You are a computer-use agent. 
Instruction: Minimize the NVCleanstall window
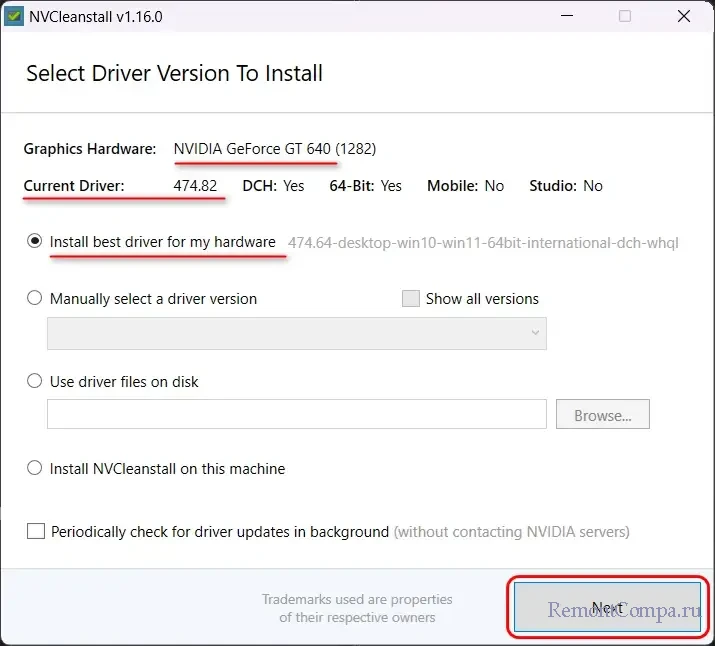pos(567,16)
